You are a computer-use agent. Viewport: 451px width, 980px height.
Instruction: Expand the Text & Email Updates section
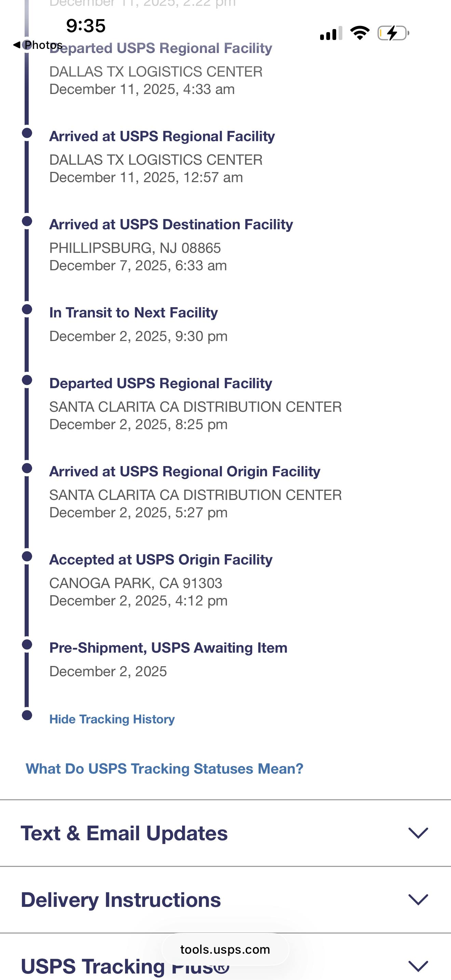coord(418,833)
